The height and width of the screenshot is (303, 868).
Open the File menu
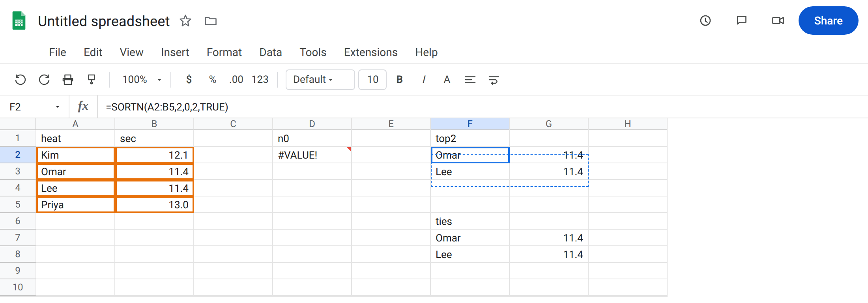point(58,52)
